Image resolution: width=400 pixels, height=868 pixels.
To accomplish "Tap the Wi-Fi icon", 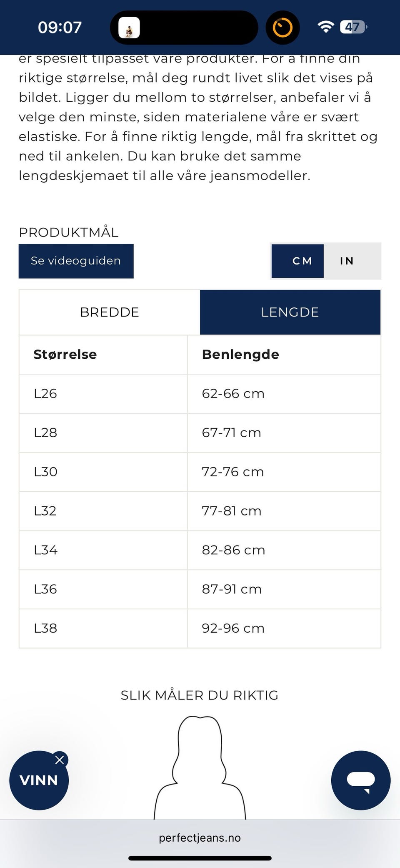I will (326, 27).
